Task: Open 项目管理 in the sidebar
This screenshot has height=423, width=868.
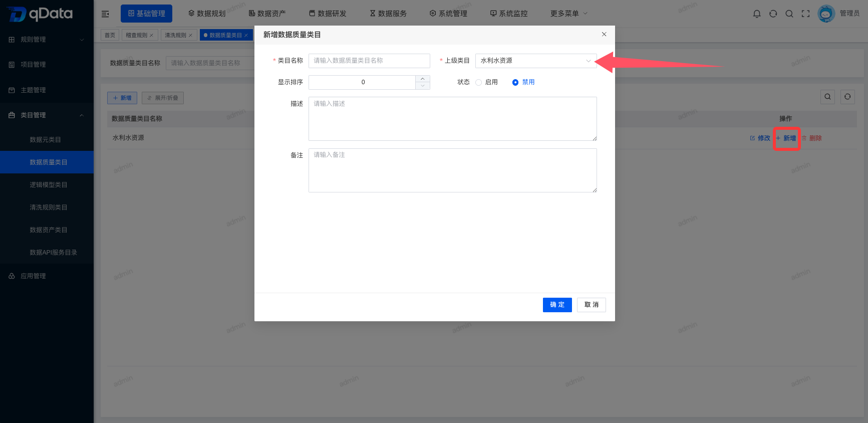Action: pyautogui.click(x=47, y=65)
